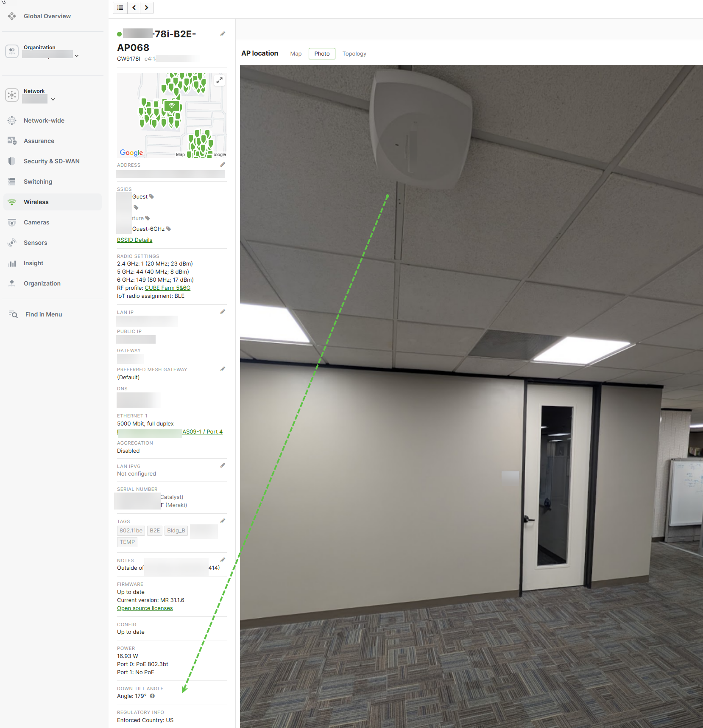Click the Find in Menu search icon
This screenshot has height=728, width=703.
point(13,314)
